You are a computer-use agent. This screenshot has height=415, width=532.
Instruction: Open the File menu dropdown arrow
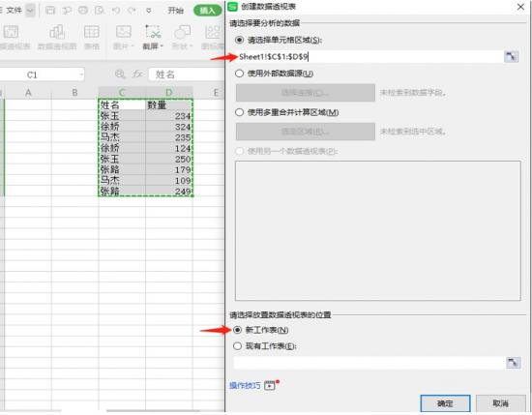pos(30,11)
